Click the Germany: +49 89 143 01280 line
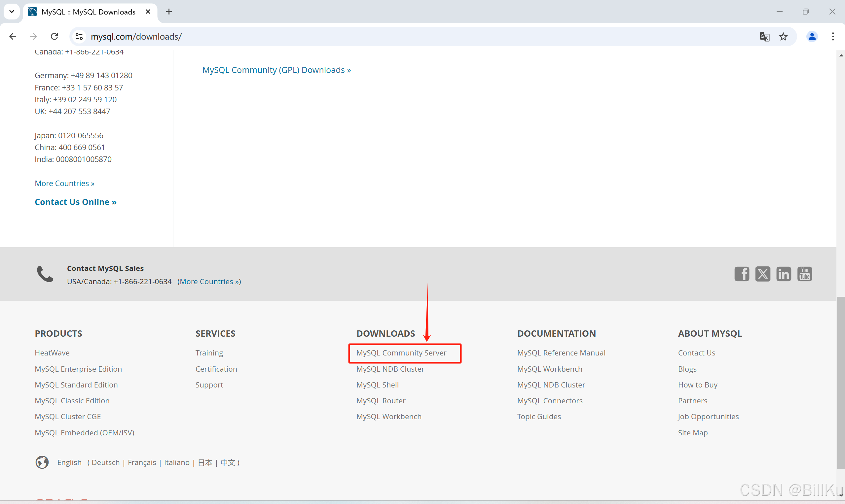Viewport: 845px width, 504px height. [83, 75]
